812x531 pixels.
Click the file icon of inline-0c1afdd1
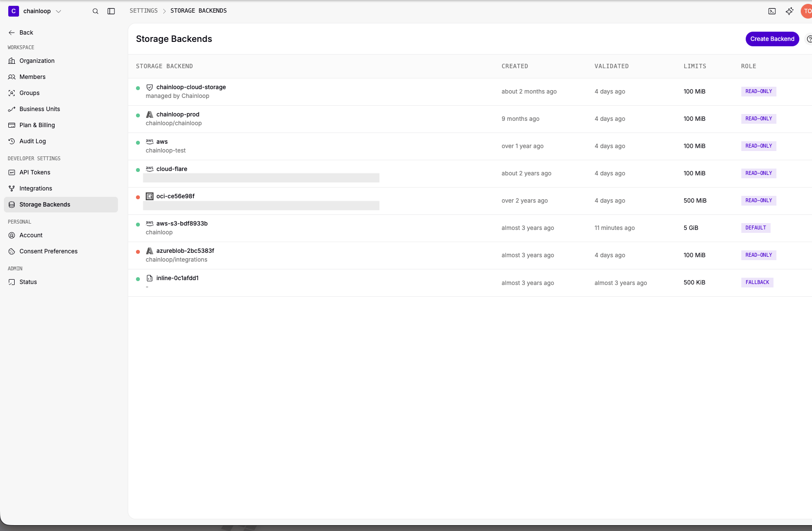tap(150, 278)
